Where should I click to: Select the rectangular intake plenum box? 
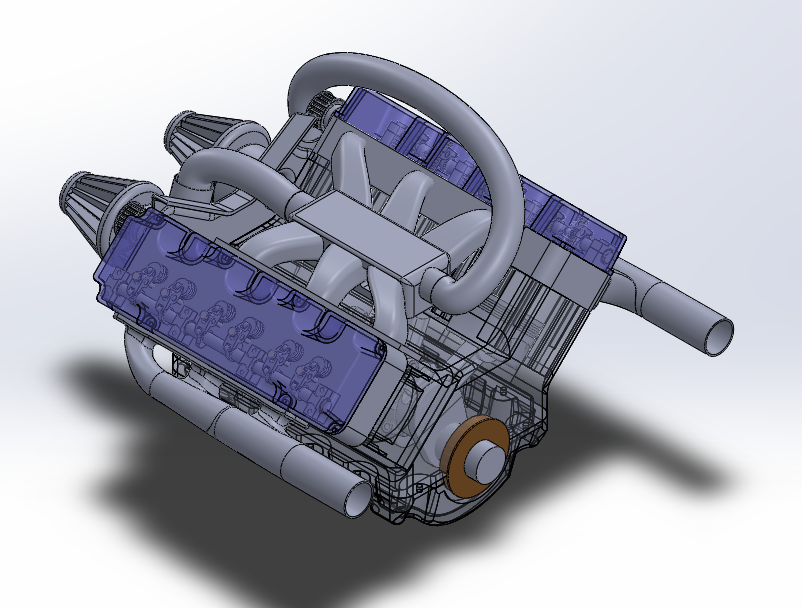373,239
